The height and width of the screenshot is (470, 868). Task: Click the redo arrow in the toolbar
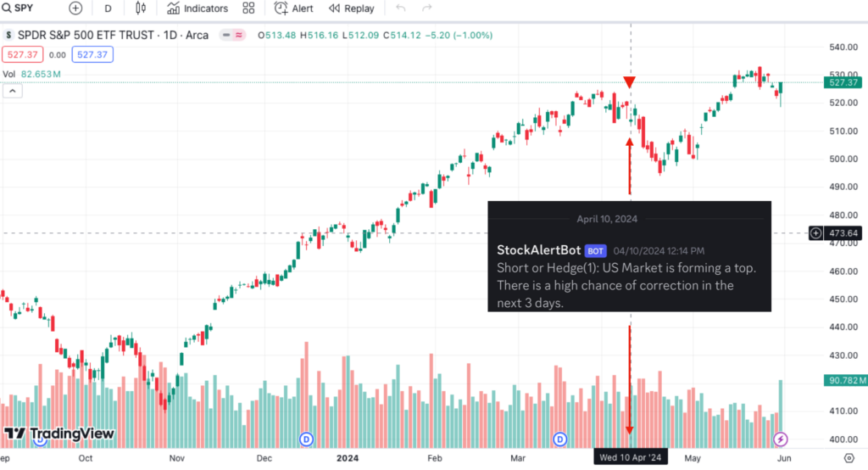click(427, 8)
